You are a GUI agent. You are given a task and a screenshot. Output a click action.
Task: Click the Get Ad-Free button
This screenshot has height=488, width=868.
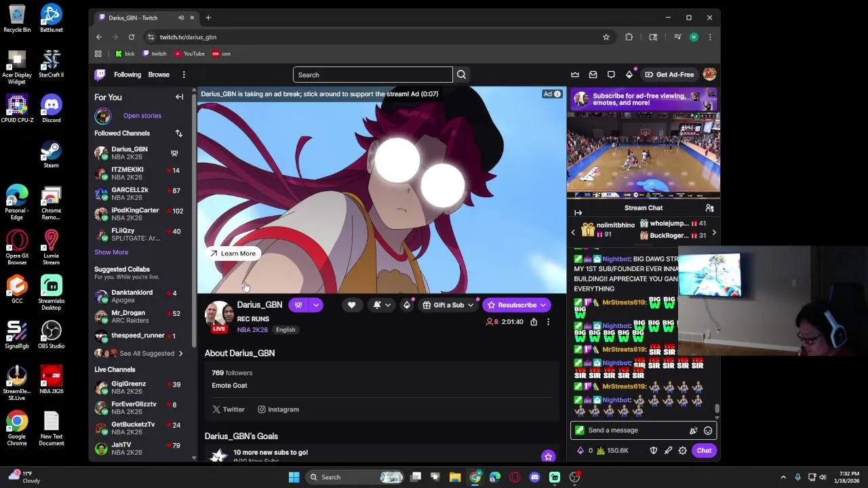coord(669,75)
